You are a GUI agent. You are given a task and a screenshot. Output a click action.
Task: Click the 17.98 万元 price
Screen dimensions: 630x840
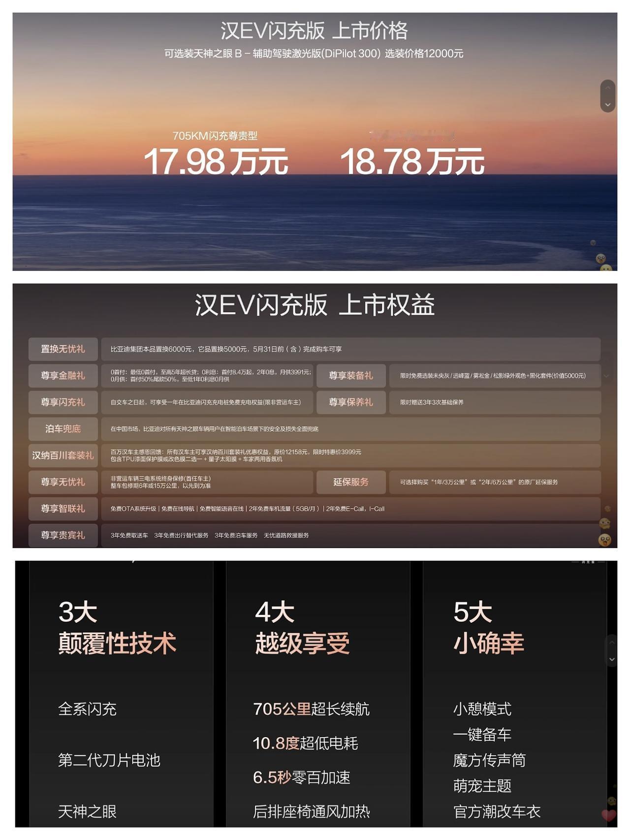pyautogui.click(x=216, y=162)
